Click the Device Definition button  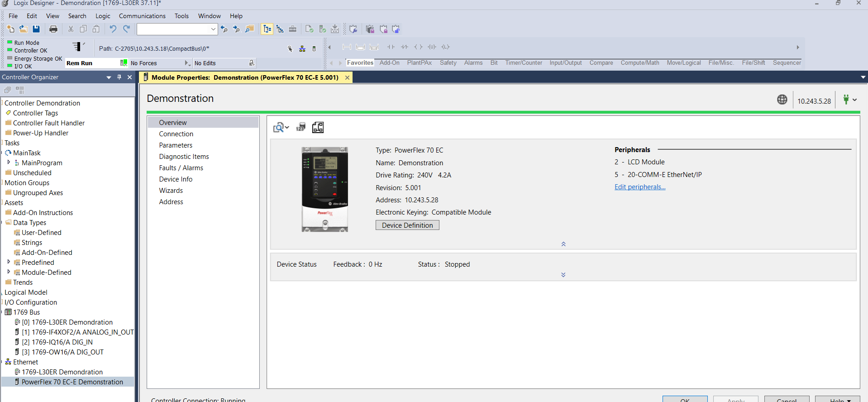tap(407, 225)
